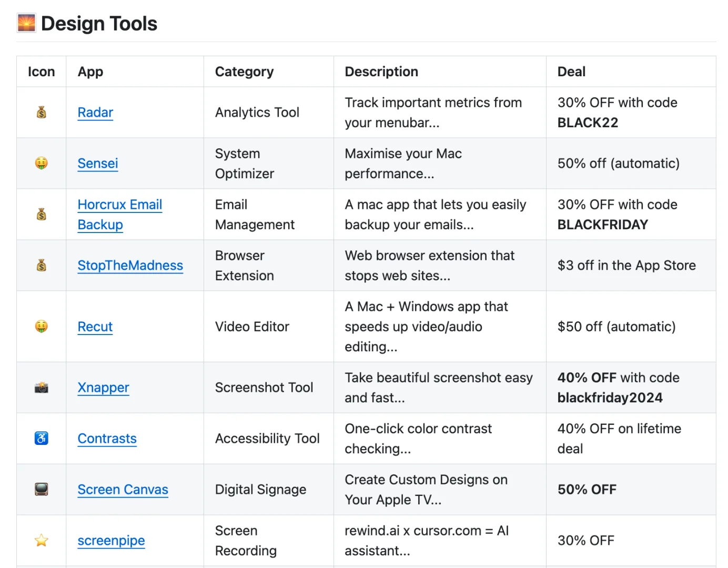Click the camera flash icon beside Xnapper
This screenshot has height=568, width=728.
tap(42, 388)
